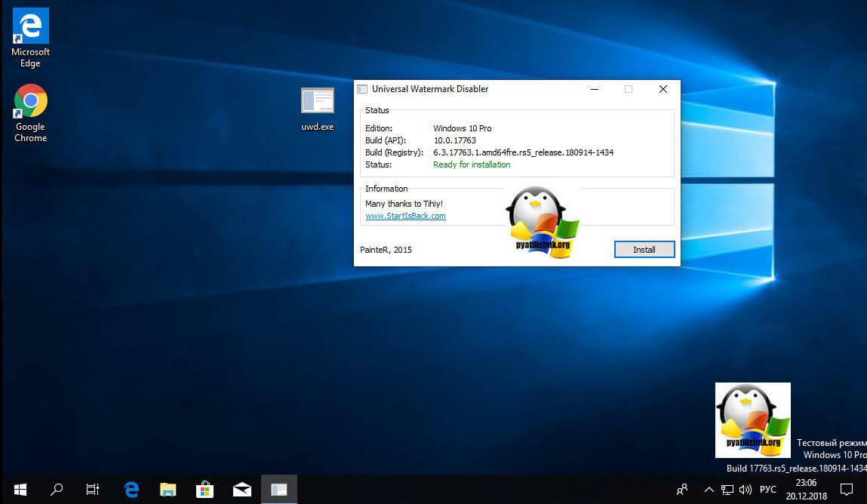The image size is (867, 504).
Task: Click the '10.0.17763' build value
Action: point(454,140)
